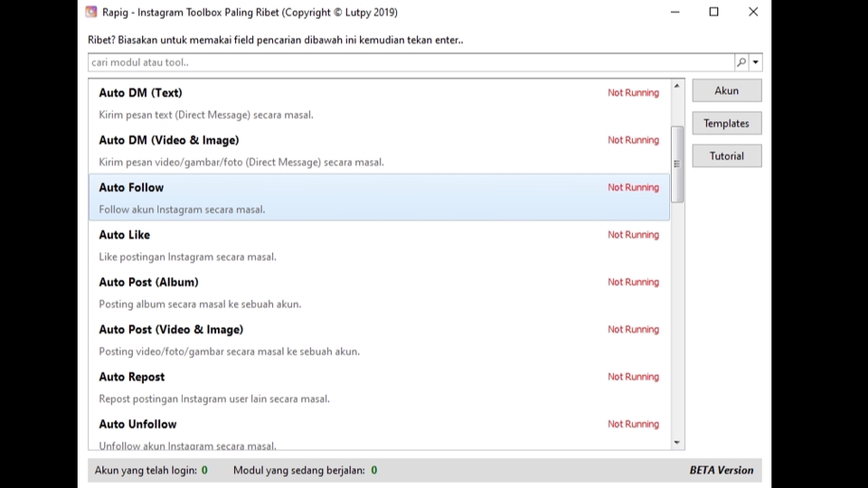This screenshot has height=488, width=868.
Task: Select the Auto DM (Text) module
Action: (379, 103)
